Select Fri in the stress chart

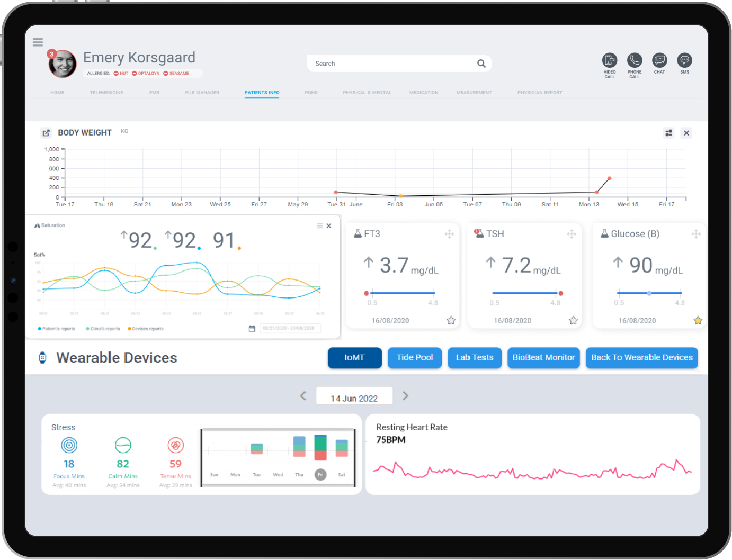320,475
